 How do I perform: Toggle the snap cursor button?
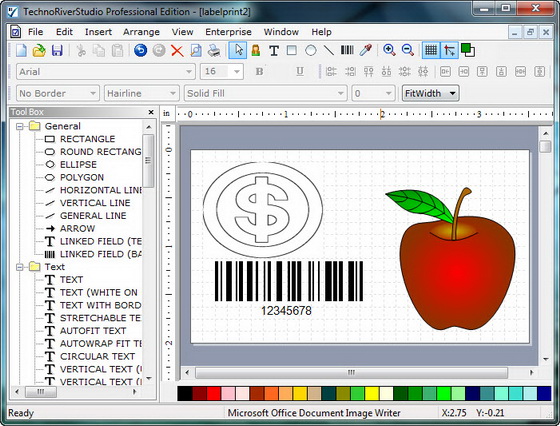click(x=449, y=50)
